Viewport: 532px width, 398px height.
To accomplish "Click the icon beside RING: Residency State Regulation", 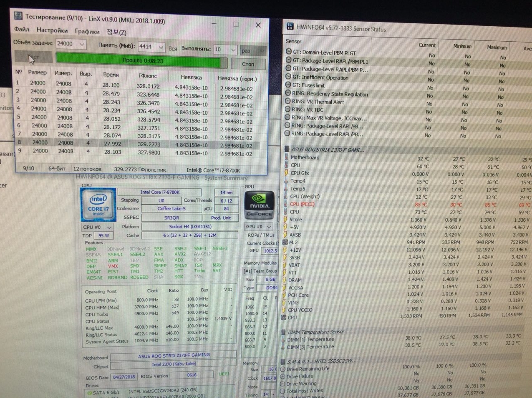I will (287, 93).
